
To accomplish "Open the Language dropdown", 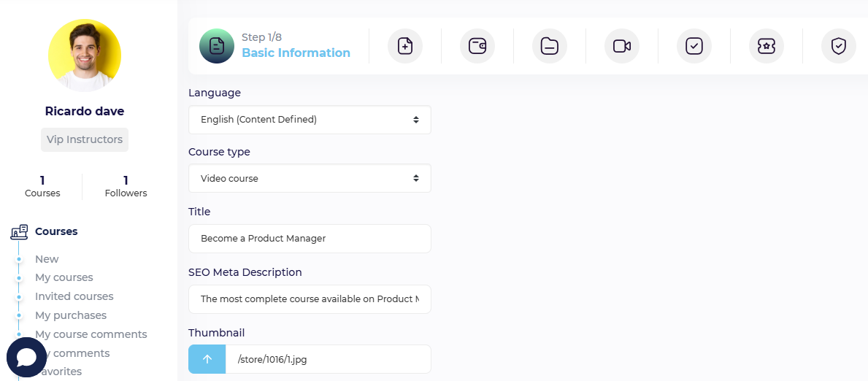I will pos(310,120).
